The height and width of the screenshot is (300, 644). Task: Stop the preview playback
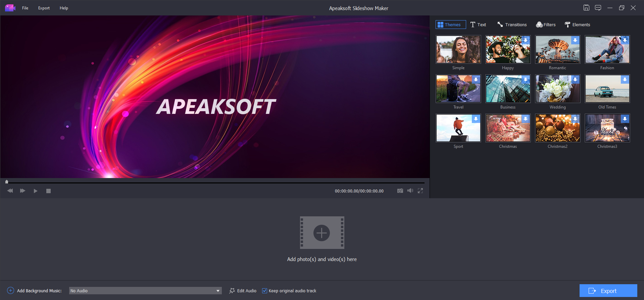48,191
